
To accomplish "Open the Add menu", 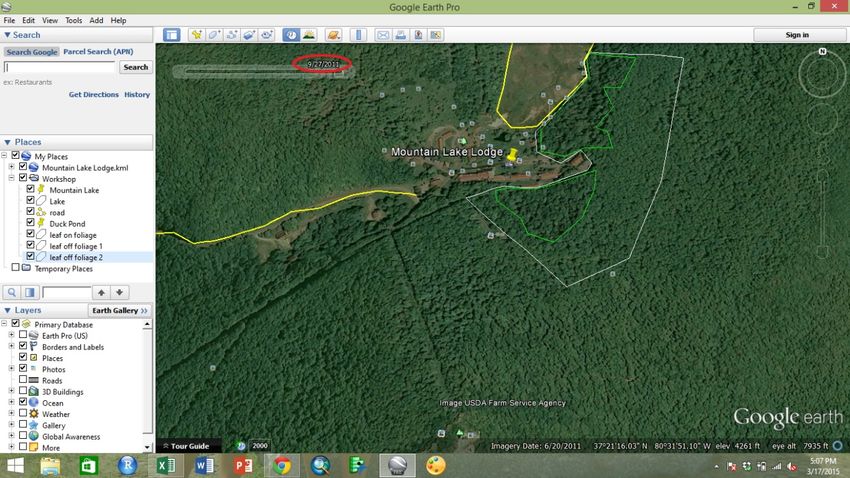I will (x=96, y=20).
